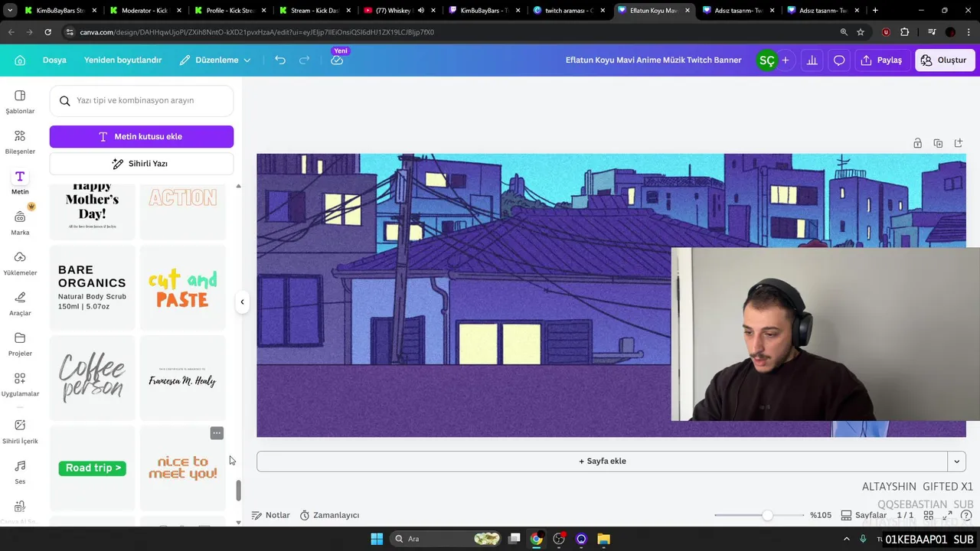Select cut and paste text template
Screen dimensions: 980x551
click(183, 288)
